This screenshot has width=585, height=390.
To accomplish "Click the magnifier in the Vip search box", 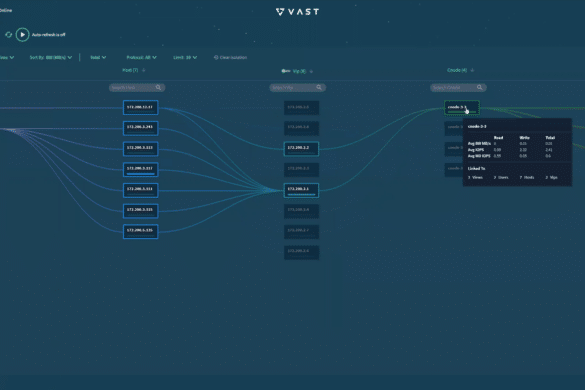I will [x=319, y=87].
